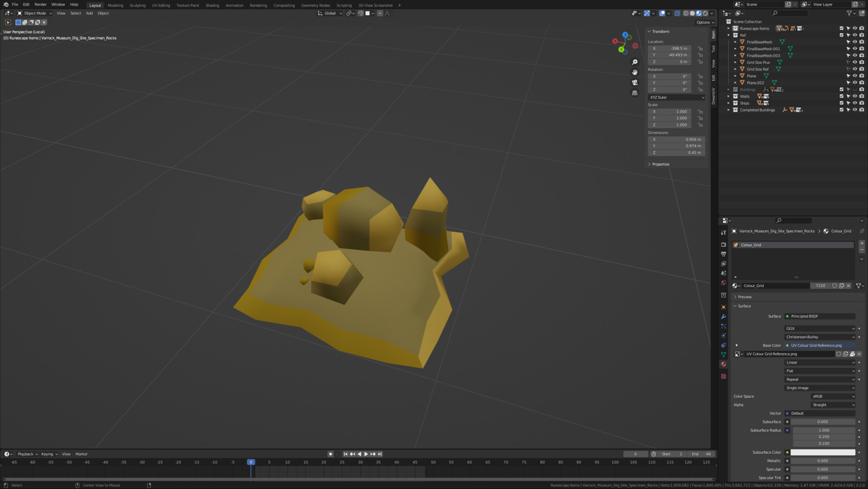This screenshot has height=489, width=868.
Task: Expand the Completed Buildings collection
Action: (x=729, y=110)
